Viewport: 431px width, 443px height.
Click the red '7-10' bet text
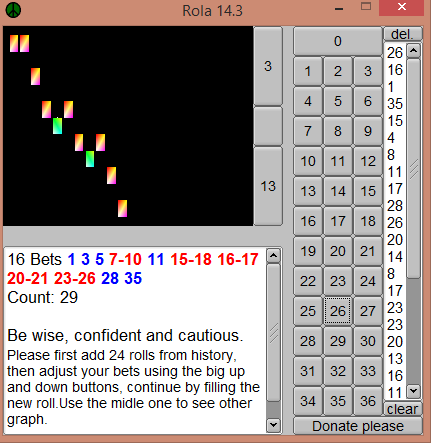[125, 259]
